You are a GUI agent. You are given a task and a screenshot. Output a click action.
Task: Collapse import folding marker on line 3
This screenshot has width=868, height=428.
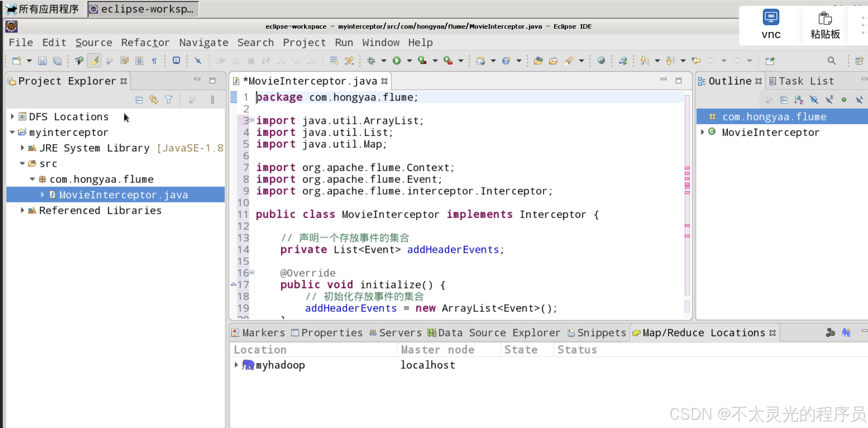pos(252,120)
